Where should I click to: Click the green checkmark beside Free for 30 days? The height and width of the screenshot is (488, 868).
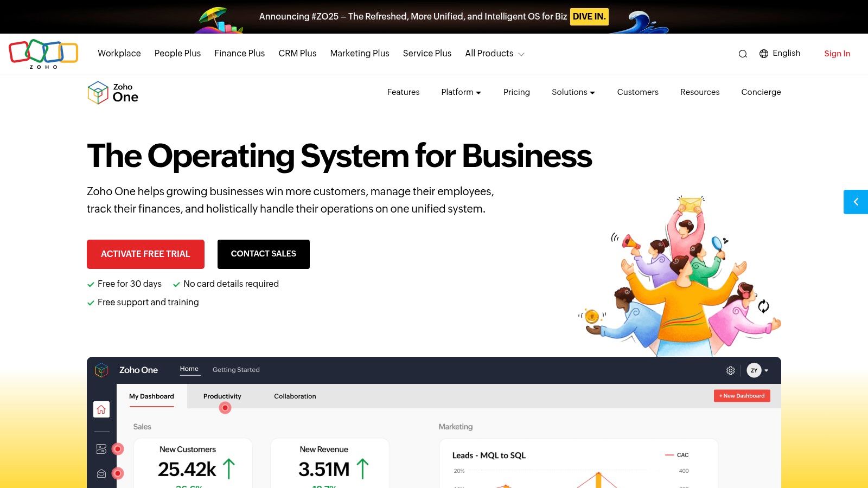[91, 284]
